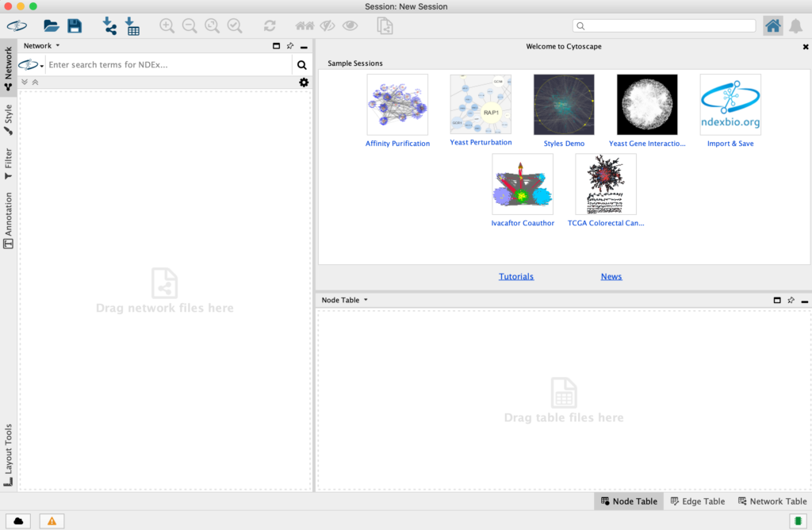The height and width of the screenshot is (530, 812).
Task: Open the cloud button in status bar
Action: tap(18, 520)
